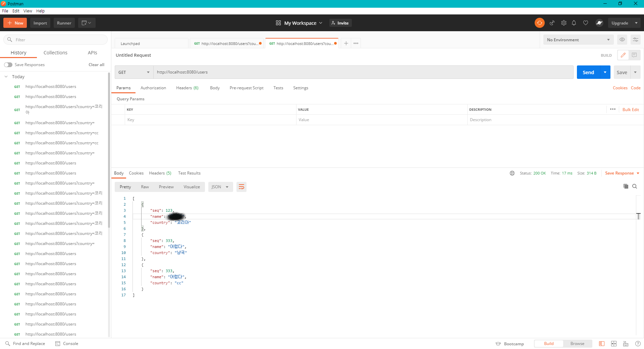
Task: Open the Headers (6) request tab
Action: pos(187,88)
